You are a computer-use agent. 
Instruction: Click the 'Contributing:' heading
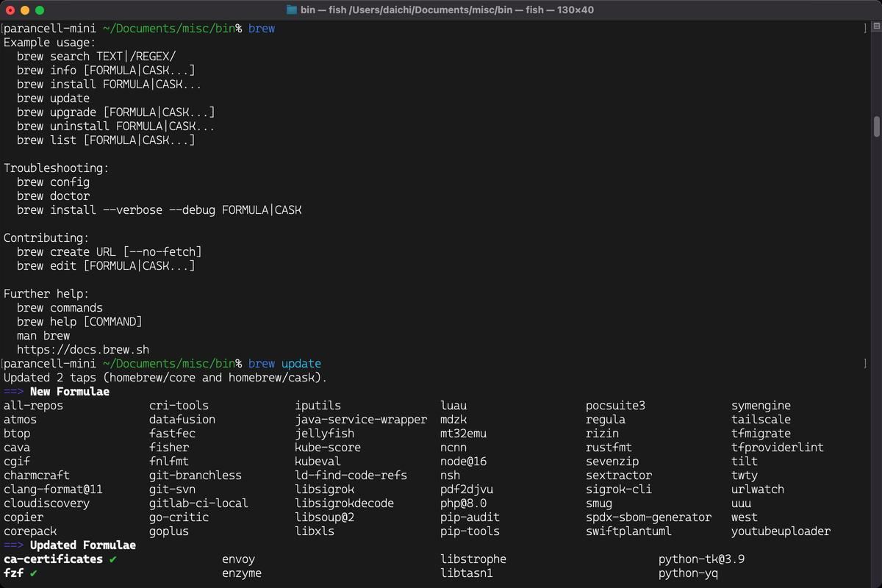(x=46, y=238)
